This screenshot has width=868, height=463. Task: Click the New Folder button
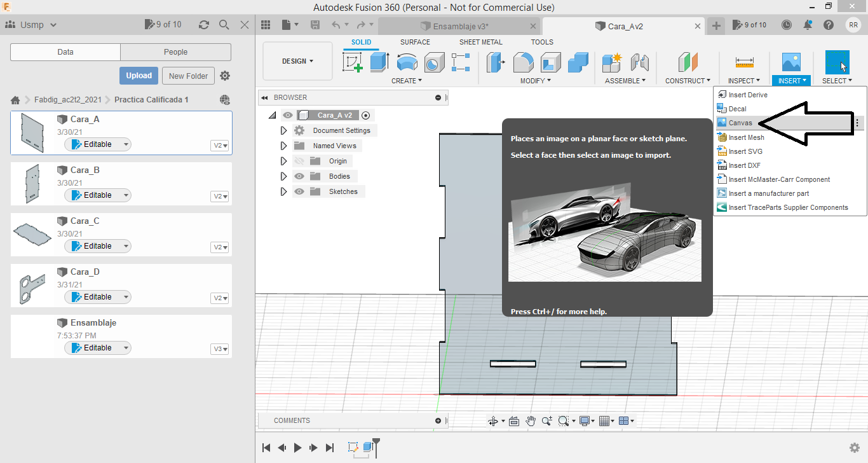188,76
